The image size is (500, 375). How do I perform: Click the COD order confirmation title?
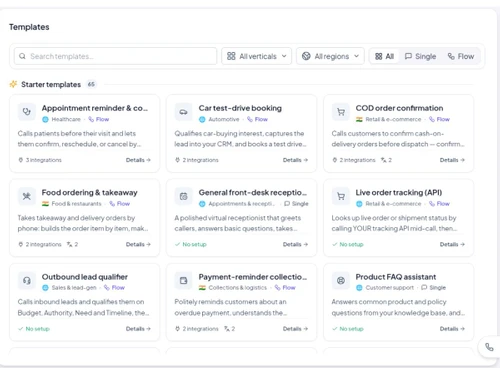coord(399,108)
